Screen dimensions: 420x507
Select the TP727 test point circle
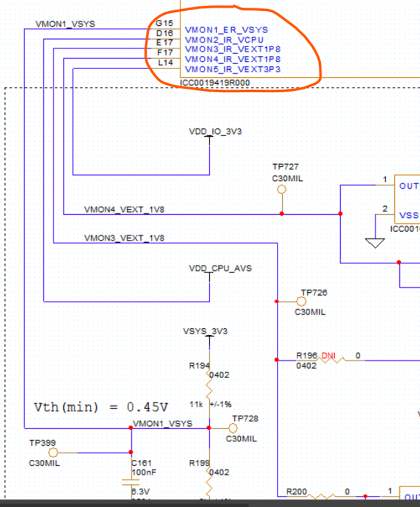click(282, 189)
